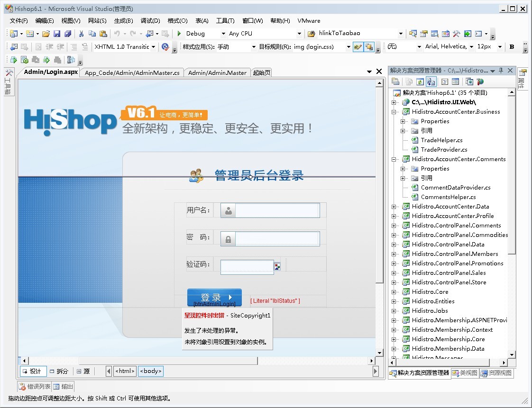Open the Any CPU platform dropdown
The height and width of the screenshot is (408, 532).
299,34
